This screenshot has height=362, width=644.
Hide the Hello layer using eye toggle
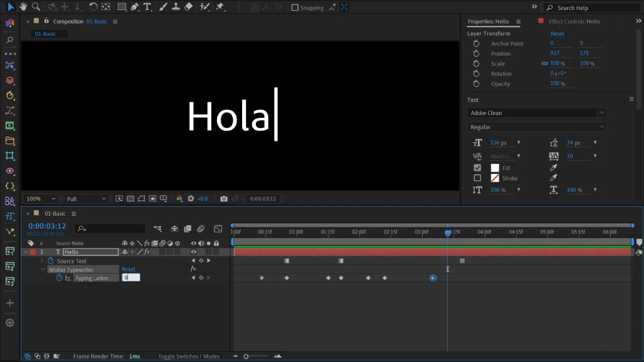(194, 252)
